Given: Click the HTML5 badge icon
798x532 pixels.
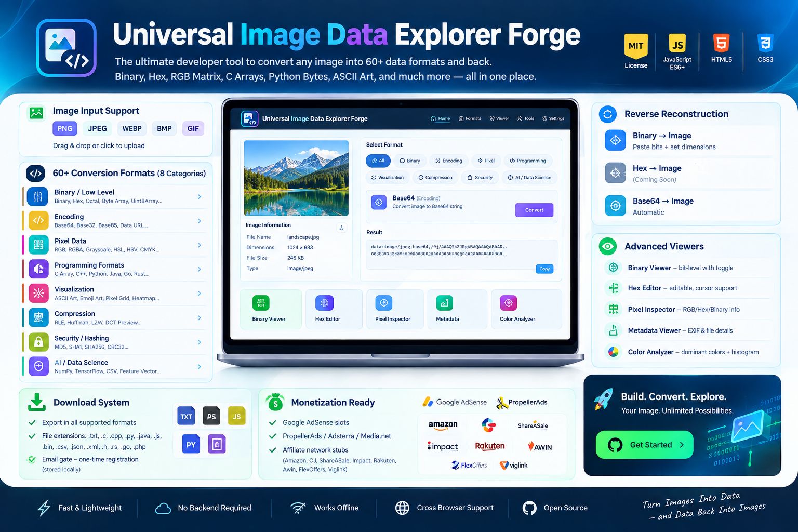Looking at the screenshot, I should 721,43.
